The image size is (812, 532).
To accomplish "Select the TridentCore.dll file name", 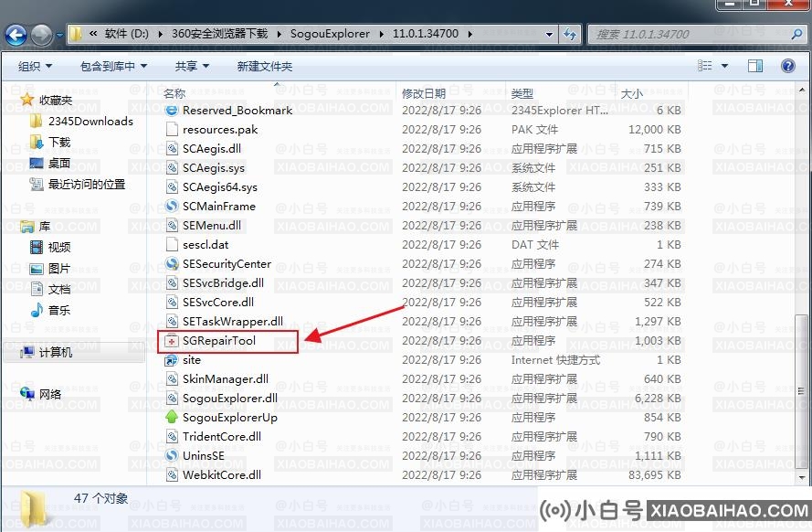I will point(222,437).
